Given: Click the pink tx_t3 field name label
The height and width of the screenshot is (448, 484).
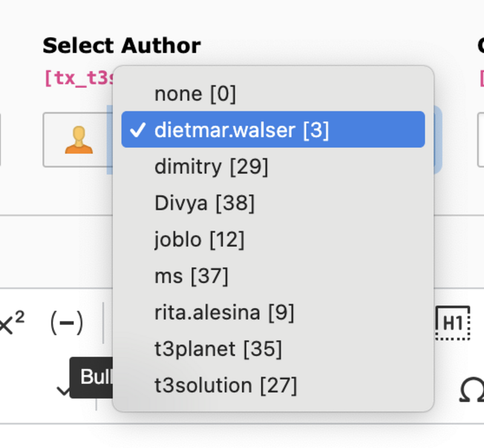Looking at the screenshot, I should point(80,78).
